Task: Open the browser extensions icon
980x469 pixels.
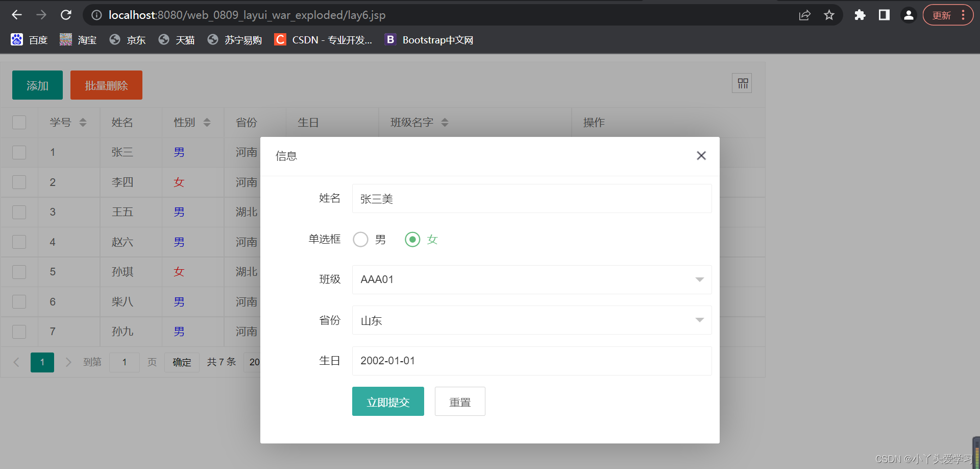Action: click(x=860, y=15)
